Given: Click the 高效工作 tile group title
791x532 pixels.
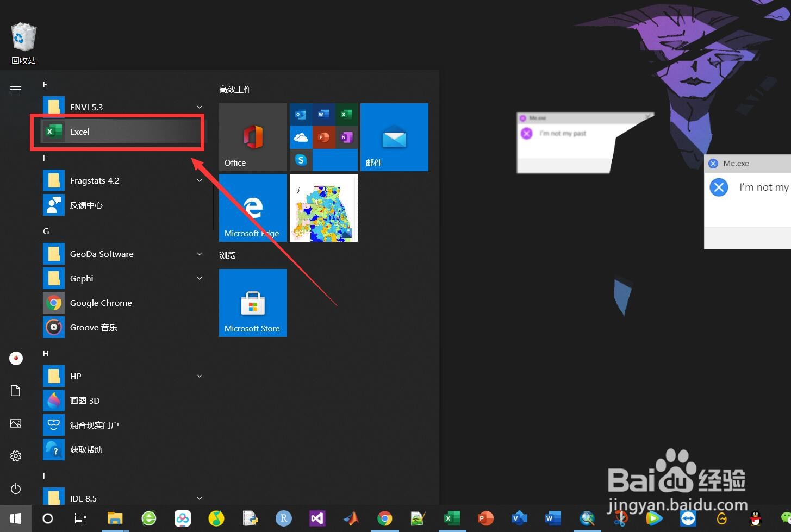Looking at the screenshot, I should pyautogui.click(x=235, y=89).
